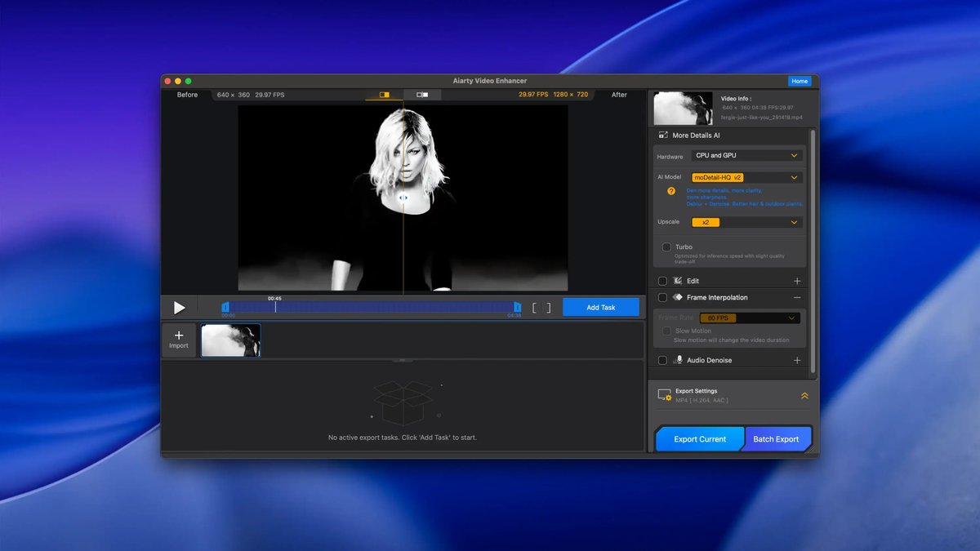Select the side-by-side comparison mode icon
Viewport: 980px width, 551px height.
tap(421, 95)
